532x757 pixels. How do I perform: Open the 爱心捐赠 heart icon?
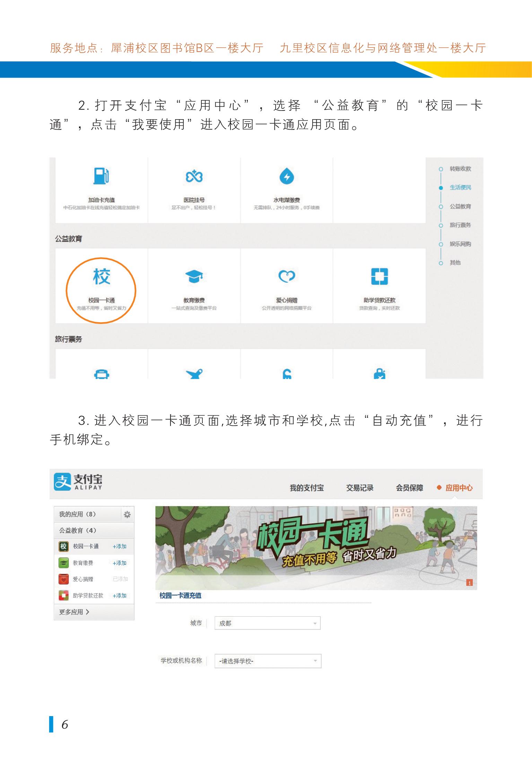[x=287, y=276]
